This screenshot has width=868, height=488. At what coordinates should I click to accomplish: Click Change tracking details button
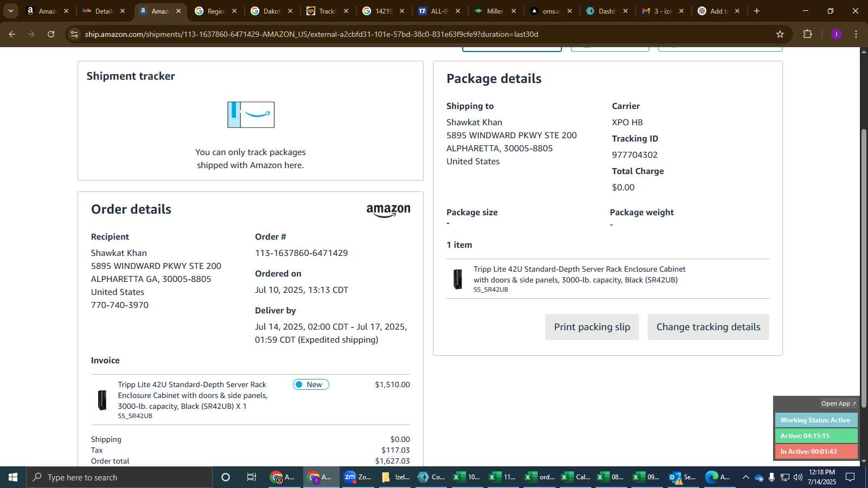pyautogui.click(x=708, y=327)
